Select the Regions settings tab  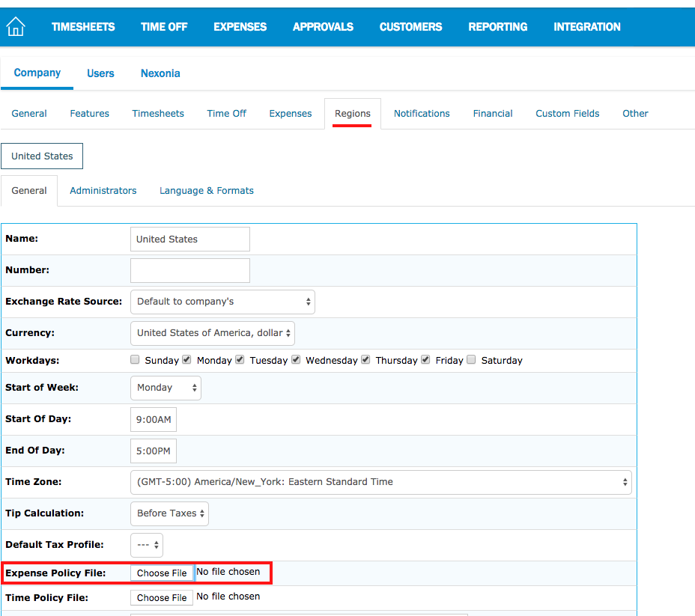353,114
